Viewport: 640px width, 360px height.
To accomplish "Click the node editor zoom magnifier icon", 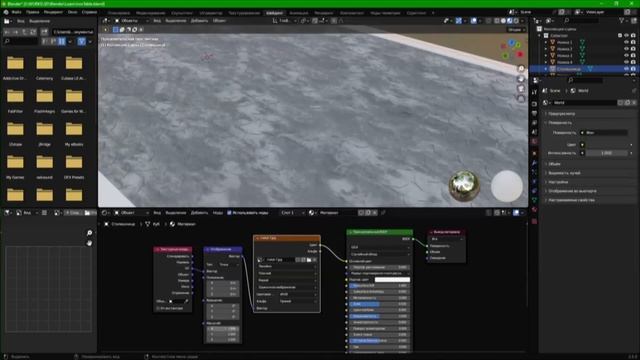I will pyautogui.click(x=89, y=233).
